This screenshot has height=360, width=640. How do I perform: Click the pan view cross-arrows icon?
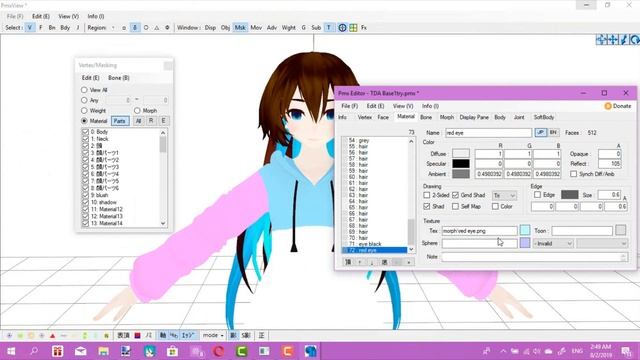613,40
